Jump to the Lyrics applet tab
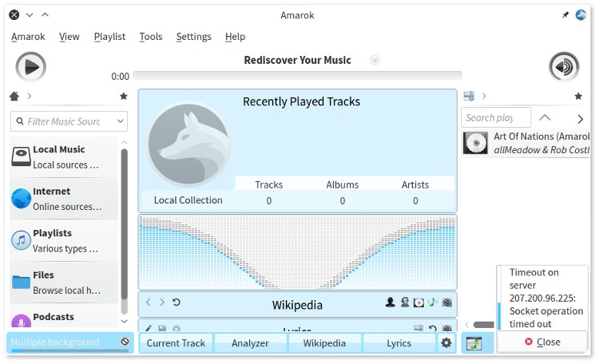 (x=399, y=343)
